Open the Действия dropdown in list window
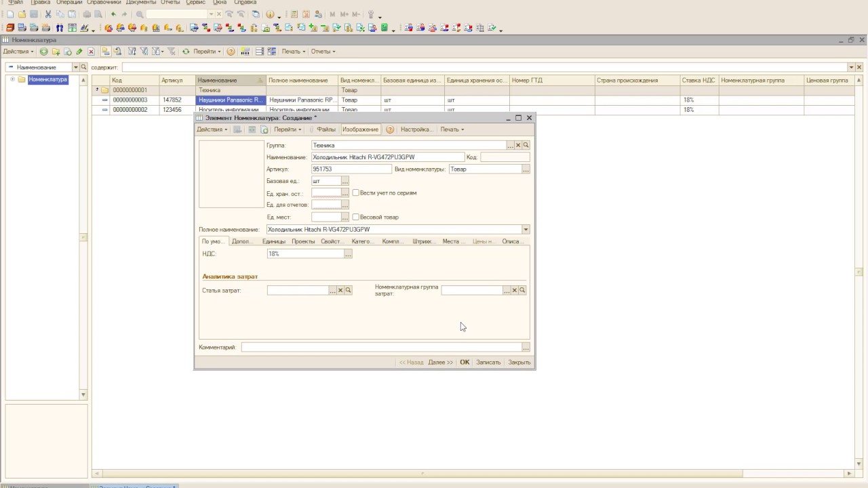Image resolution: width=868 pixels, height=488 pixels. click(x=18, y=52)
